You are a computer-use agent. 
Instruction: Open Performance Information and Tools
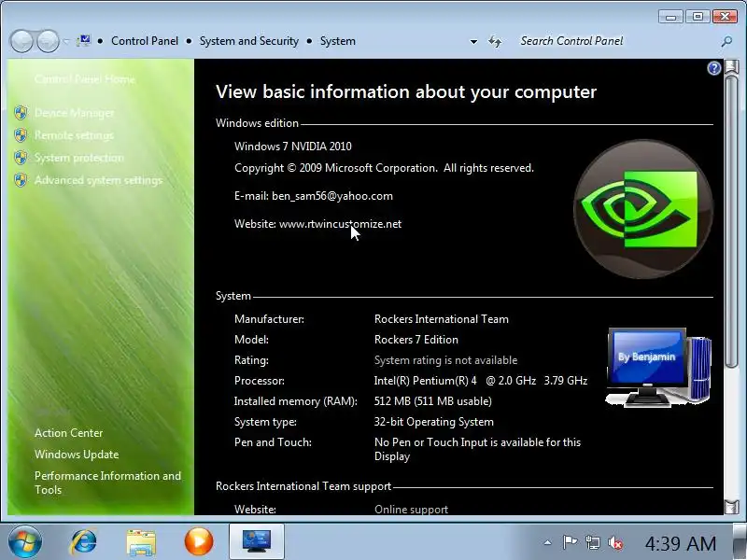tap(107, 483)
